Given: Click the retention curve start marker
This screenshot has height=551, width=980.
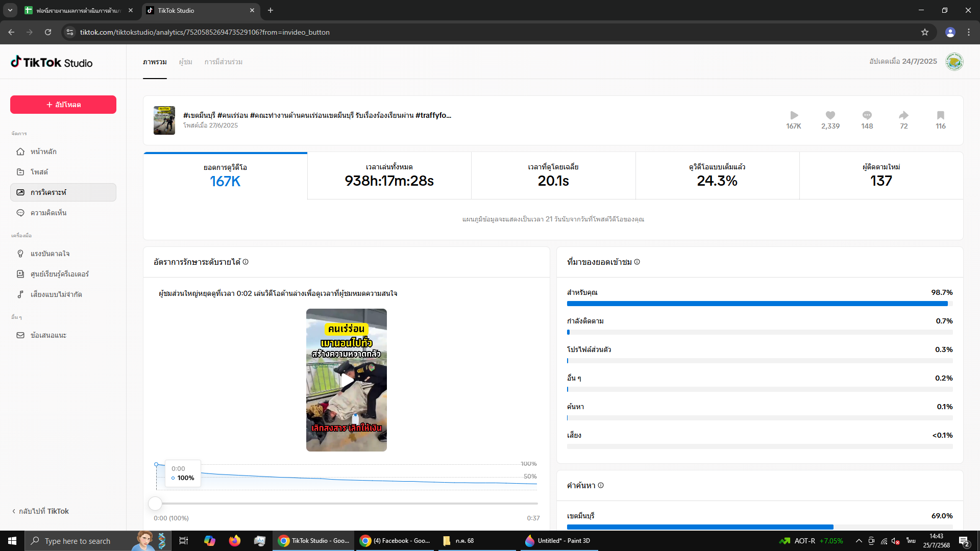Looking at the screenshot, I should (x=156, y=465).
